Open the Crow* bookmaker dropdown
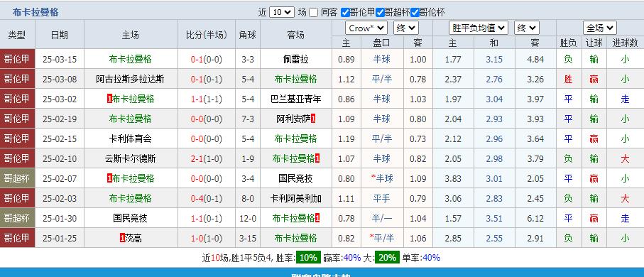 coord(366,28)
